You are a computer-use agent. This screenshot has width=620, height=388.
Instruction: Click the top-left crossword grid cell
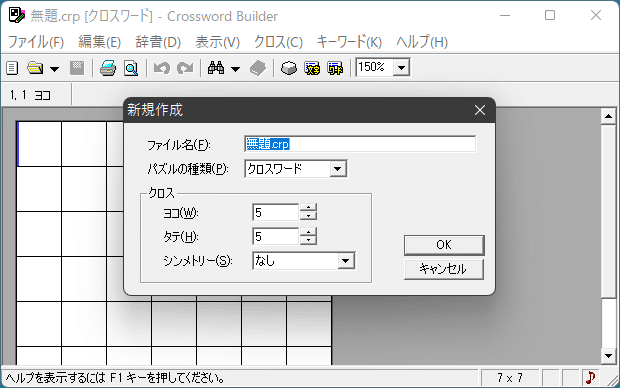(39, 144)
